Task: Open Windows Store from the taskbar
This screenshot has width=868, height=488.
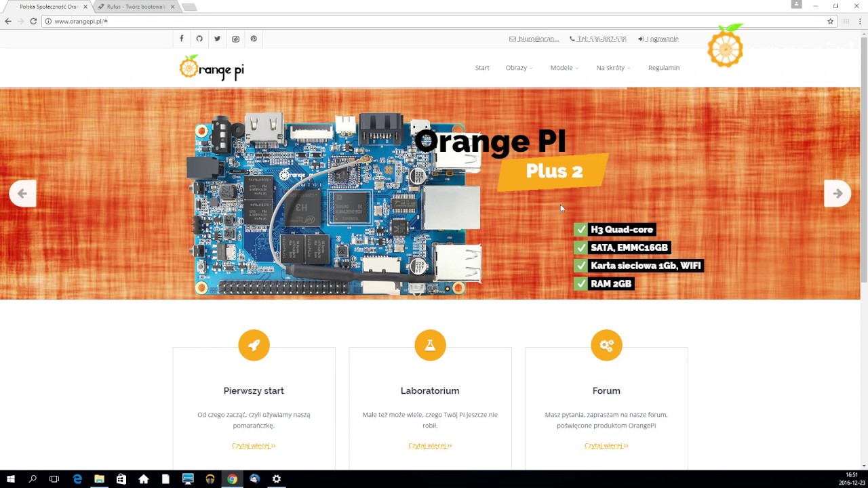Action: 121,479
